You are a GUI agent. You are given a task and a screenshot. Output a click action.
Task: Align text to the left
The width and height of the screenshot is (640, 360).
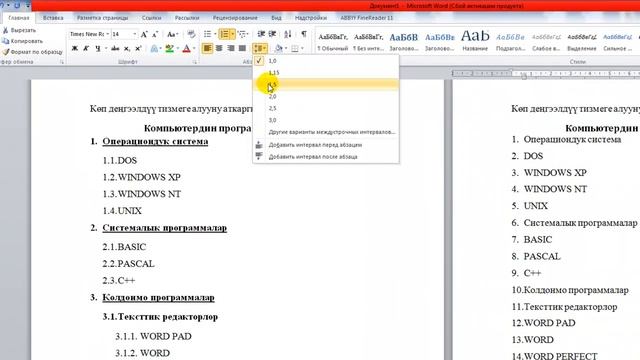(x=207, y=49)
